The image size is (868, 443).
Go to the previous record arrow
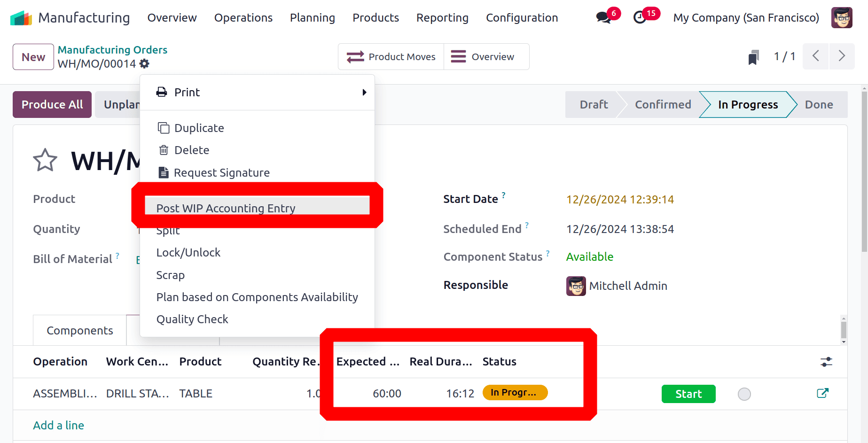click(816, 56)
